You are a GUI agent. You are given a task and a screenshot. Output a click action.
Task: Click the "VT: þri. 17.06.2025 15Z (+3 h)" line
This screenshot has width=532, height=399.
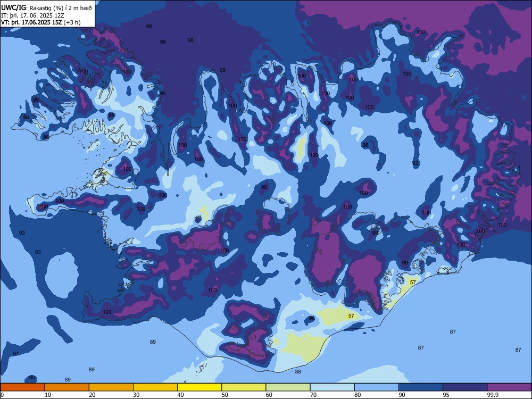(41, 22)
